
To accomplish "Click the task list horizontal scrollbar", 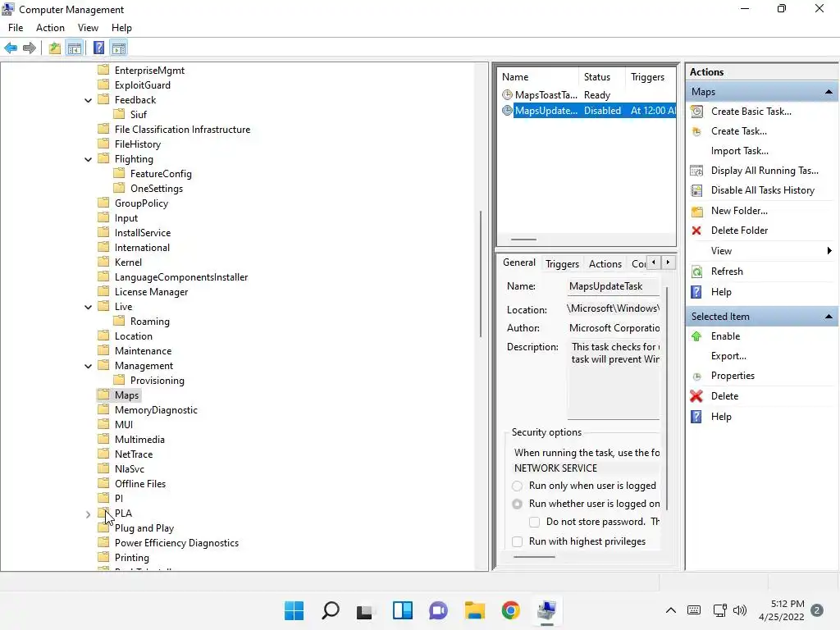I will [523, 240].
